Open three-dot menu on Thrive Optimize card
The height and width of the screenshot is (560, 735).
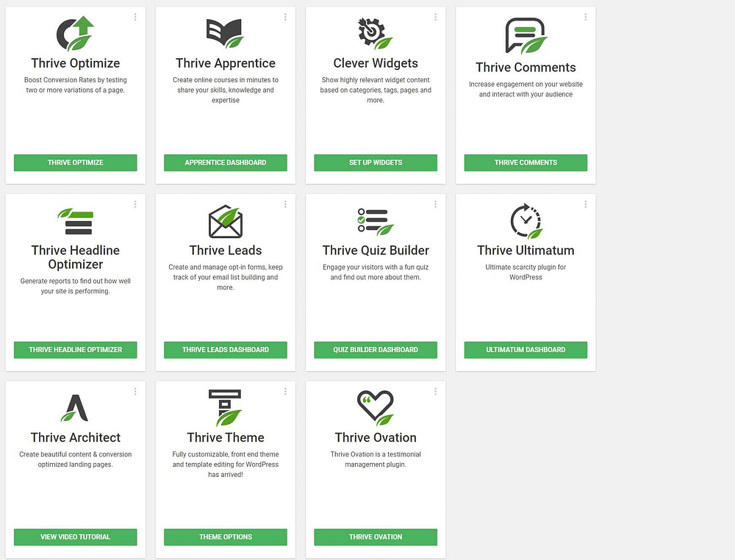(x=135, y=17)
